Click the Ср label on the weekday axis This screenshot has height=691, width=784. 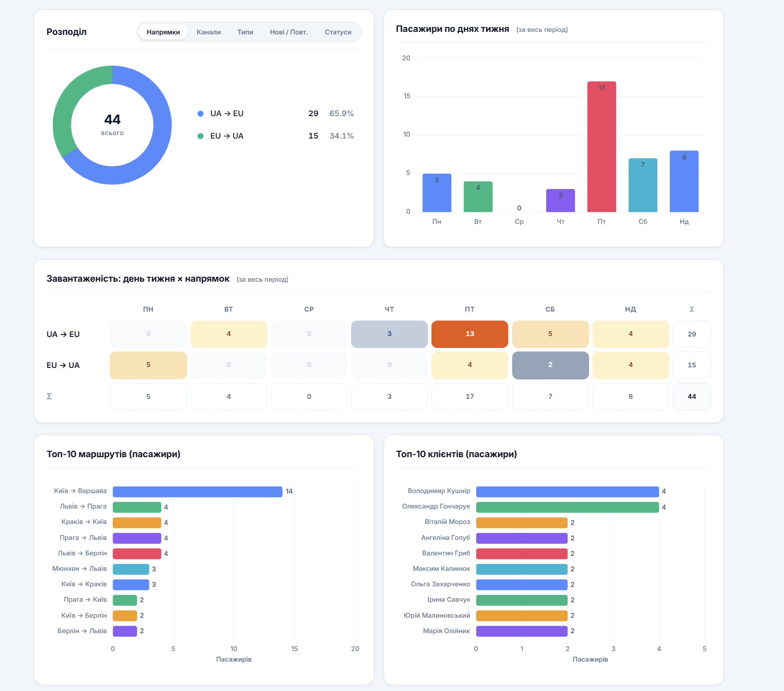click(x=519, y=222)
